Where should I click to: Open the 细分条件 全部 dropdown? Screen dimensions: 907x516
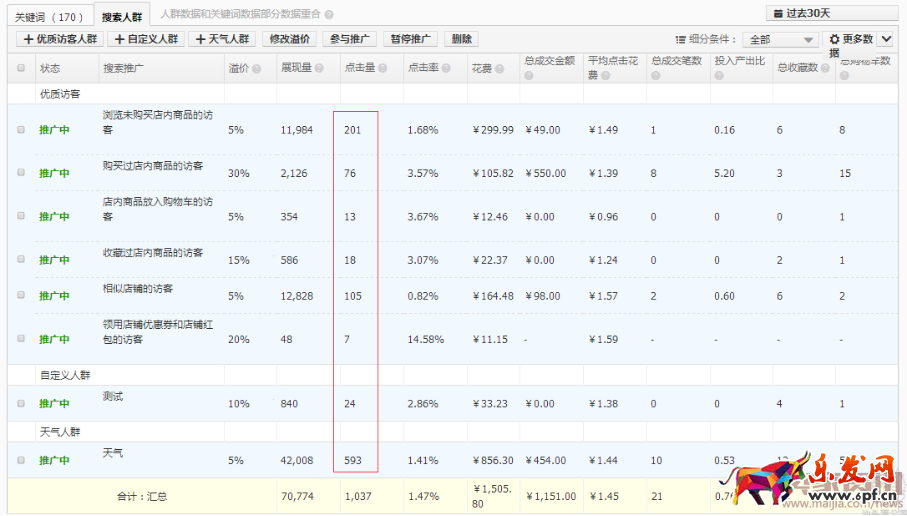[x=779, y=39]
